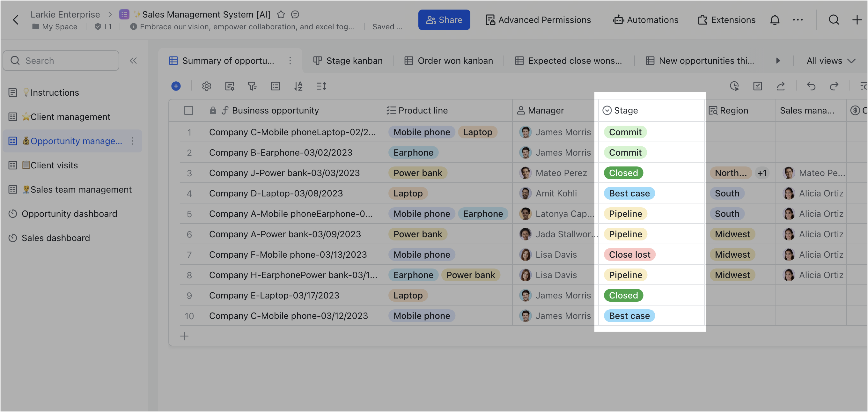This screenshot has height=412, width=868.
Task: Click the sort A-Z icon
Action: pyautogui.click(x=298, y=86)
